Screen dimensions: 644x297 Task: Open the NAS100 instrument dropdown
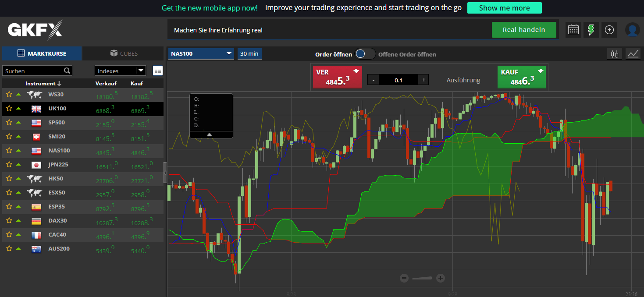201,54
